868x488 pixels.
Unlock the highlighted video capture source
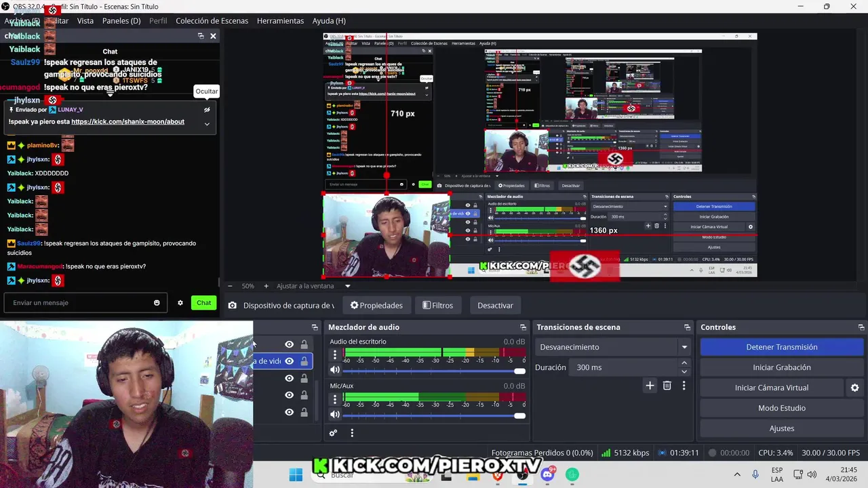click(x=304, y=361)
